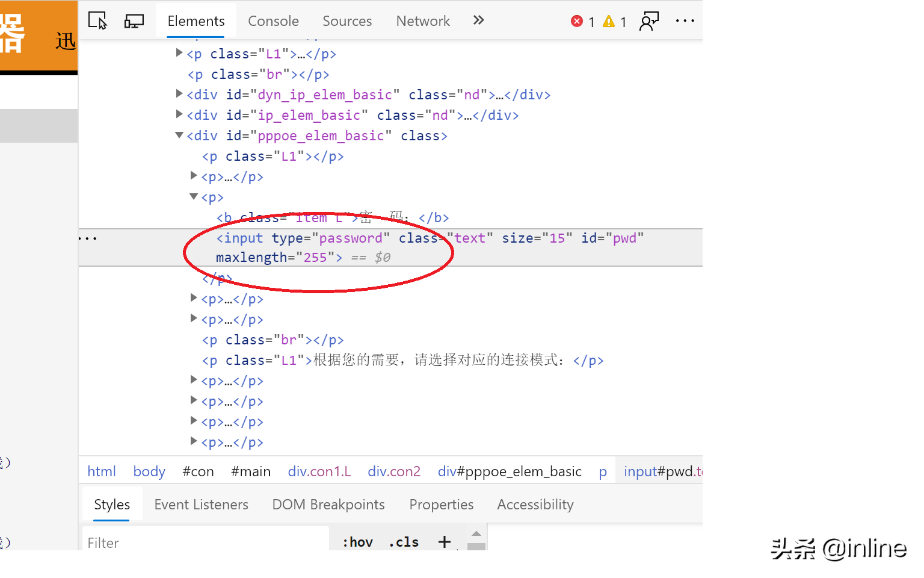This screenshot has height=578, width=924.
Task: Switch to the Elements tab
Action: (196, 21)
